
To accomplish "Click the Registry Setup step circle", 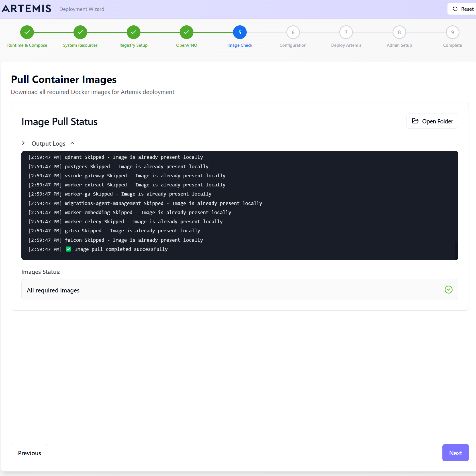I will point(134,32).
